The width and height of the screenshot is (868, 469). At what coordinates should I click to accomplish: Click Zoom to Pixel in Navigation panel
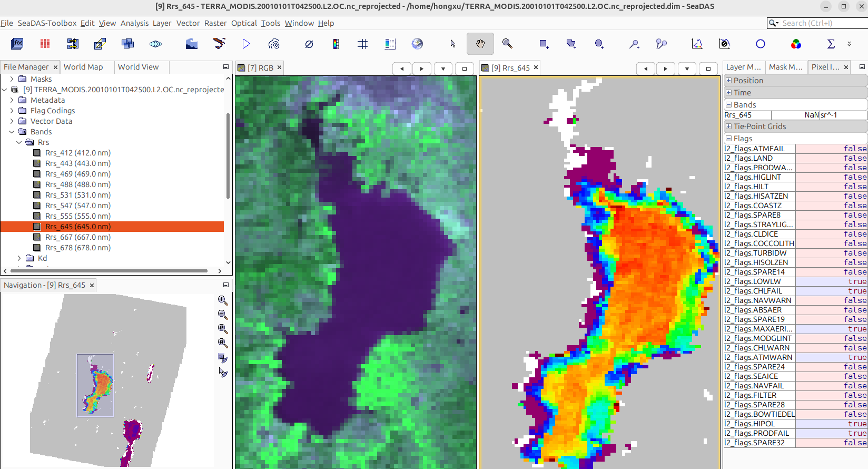(x=223, y=329)
